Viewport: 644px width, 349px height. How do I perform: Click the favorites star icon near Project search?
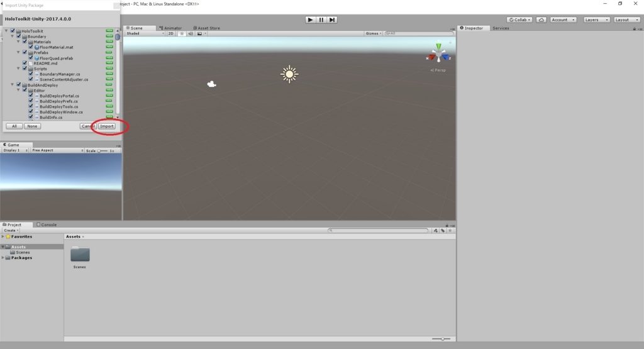point(450,230)
